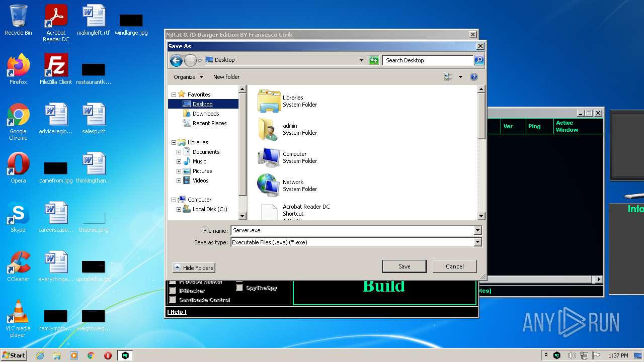Select the Network system folder

[x=289, y=186]
